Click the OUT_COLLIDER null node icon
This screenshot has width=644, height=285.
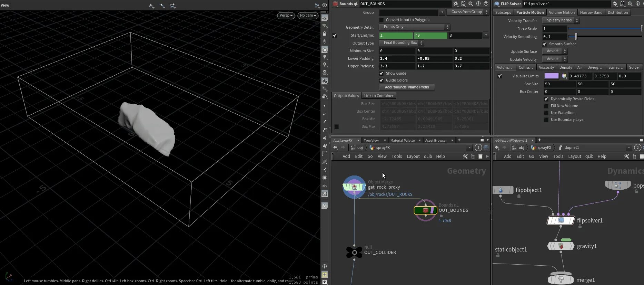pos(354,252)
